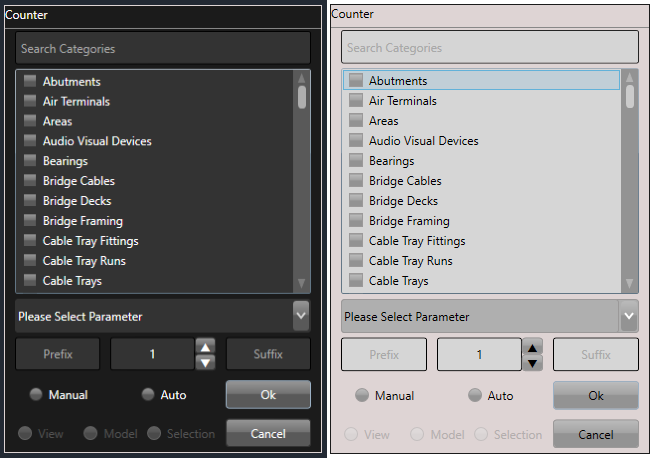Focus Search Categories field in dark dialog
The height and width of the screenshot is (458, 655).
point(163,48)
